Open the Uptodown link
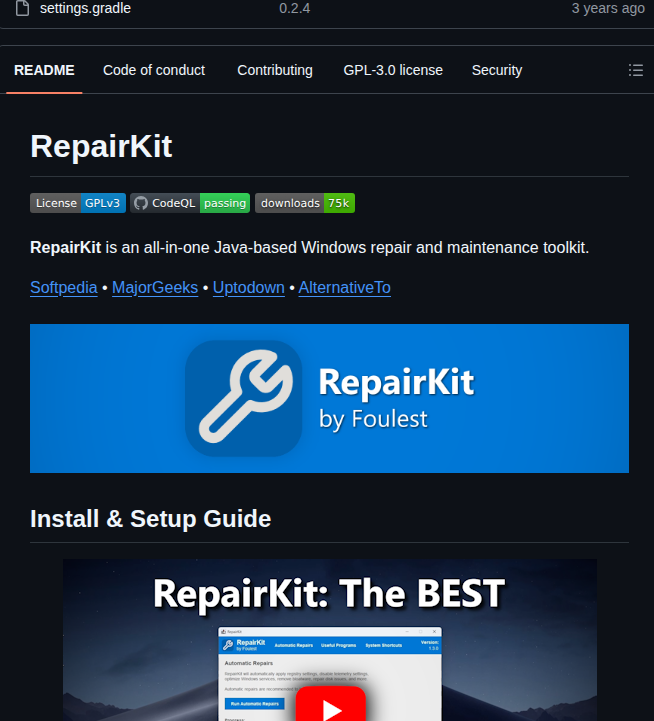The width and height of the screenshot is (654, 721). point(248,288)
